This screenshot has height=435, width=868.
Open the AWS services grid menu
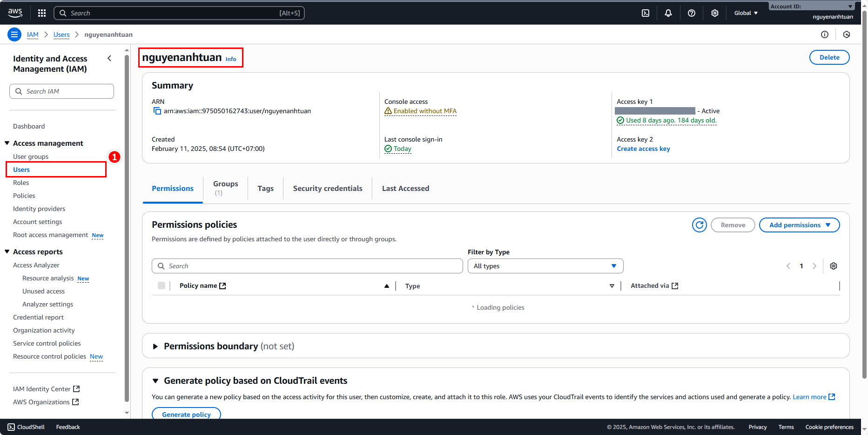click(x=42, y=13)
